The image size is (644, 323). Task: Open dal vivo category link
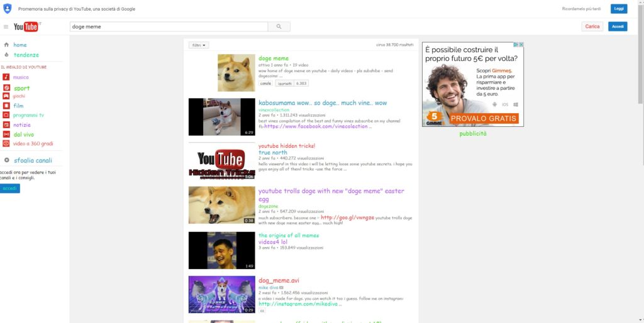point(23,134)
